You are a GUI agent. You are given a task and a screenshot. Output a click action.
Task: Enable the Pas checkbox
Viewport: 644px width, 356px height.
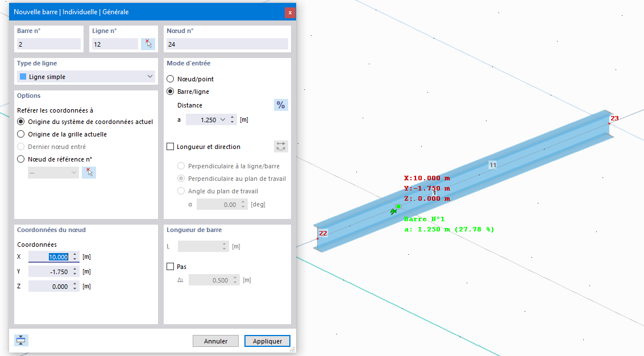tap(170, 267)
